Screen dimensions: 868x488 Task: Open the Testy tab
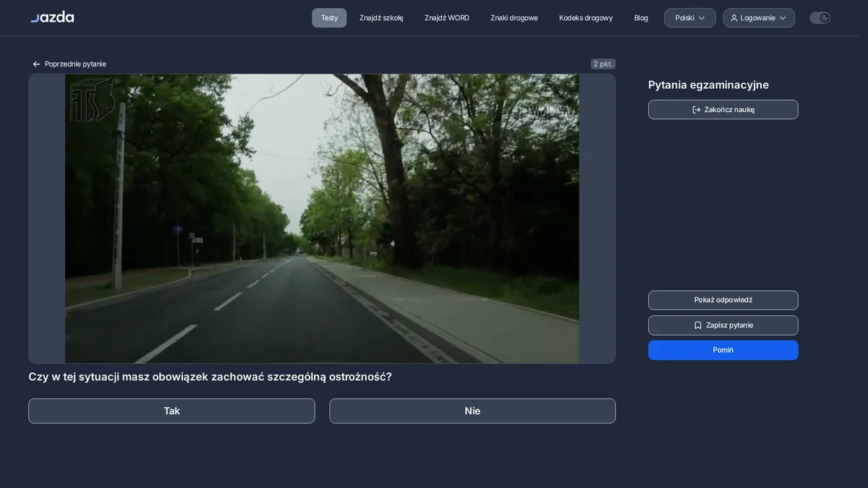(329, 18)
